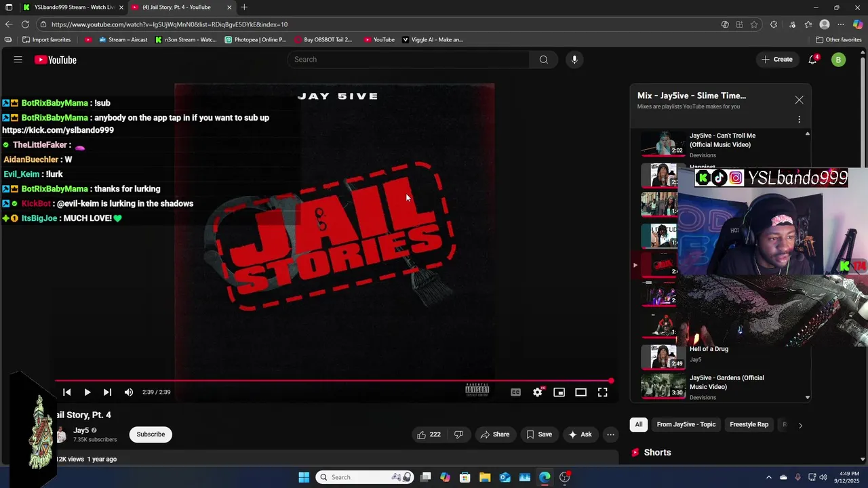
Task: Open browser extensions puzzle icon
Action: 774,24
